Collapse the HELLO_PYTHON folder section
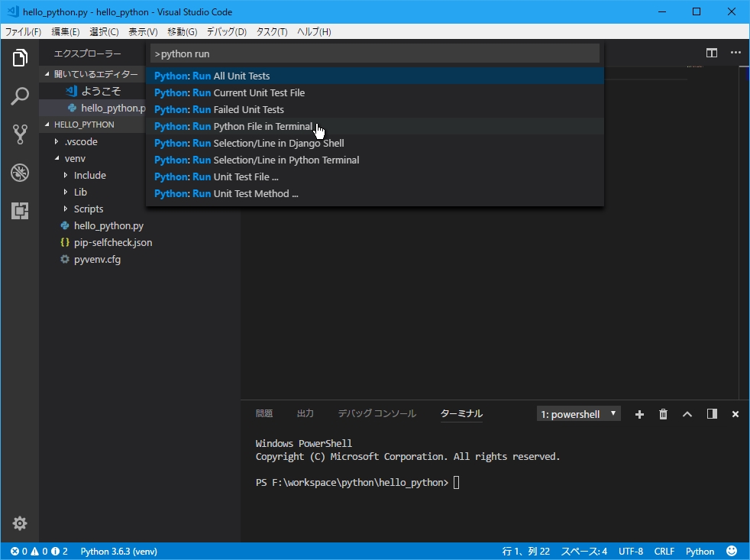Viewport: 750px width, 560px height. (47, 125)
